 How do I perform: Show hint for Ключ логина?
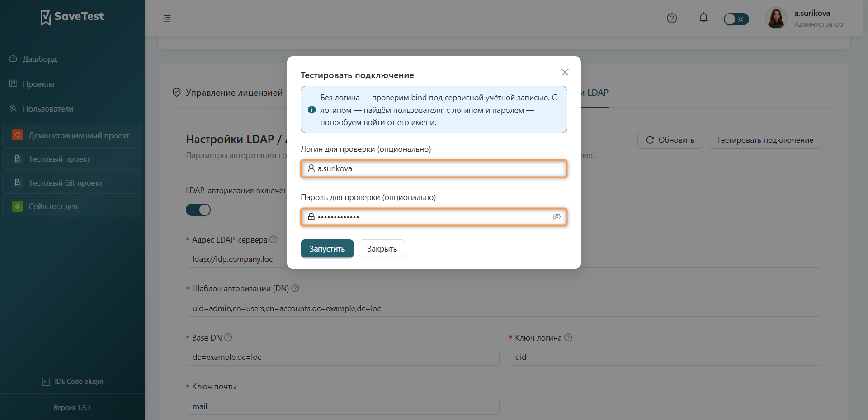tap(568, 337)
